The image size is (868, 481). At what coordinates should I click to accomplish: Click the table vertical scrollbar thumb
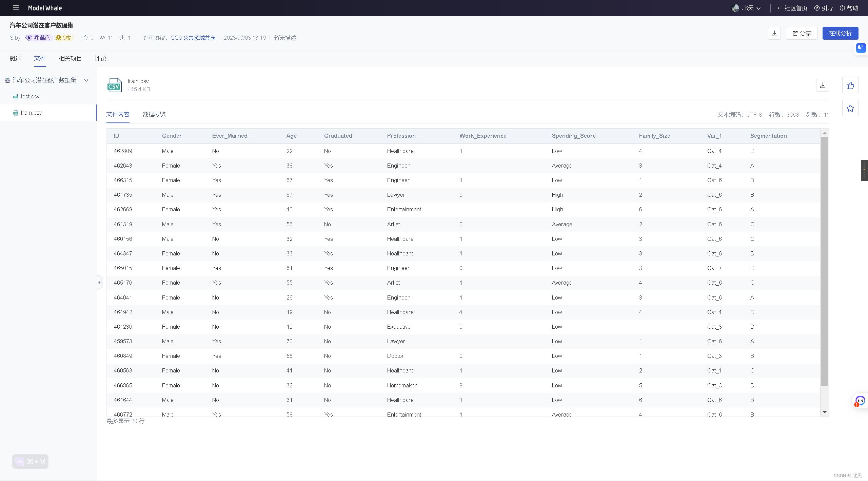tap(825, 261)
